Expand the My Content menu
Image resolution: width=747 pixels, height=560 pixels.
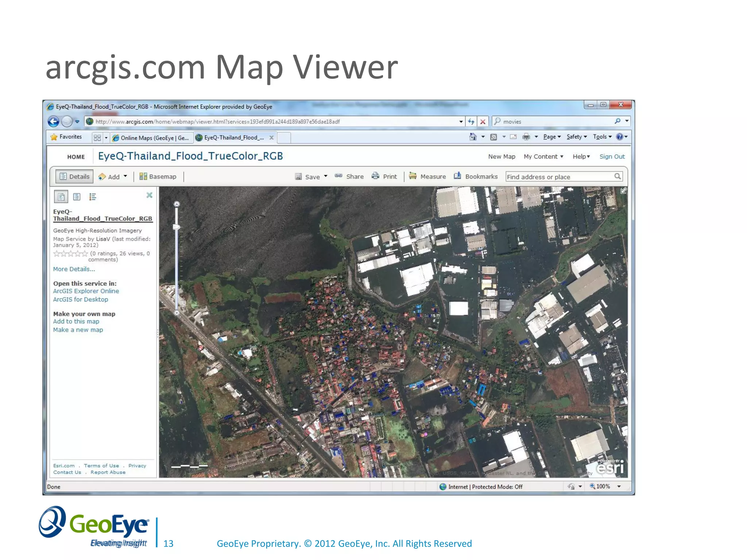[543, 156]
